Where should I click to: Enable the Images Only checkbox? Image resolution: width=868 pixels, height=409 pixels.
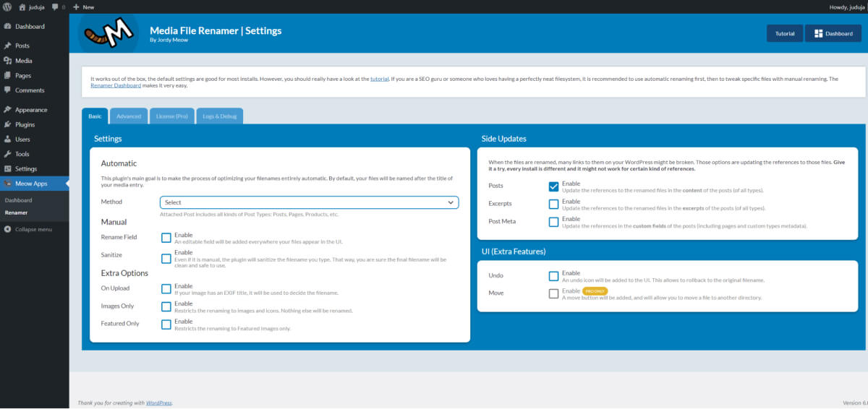click(x=166, y=306)
